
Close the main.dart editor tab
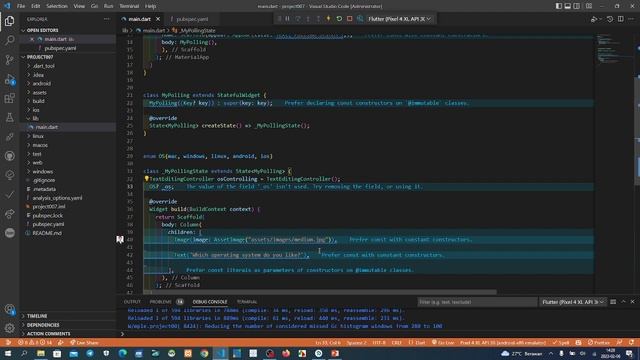point(158,19)
